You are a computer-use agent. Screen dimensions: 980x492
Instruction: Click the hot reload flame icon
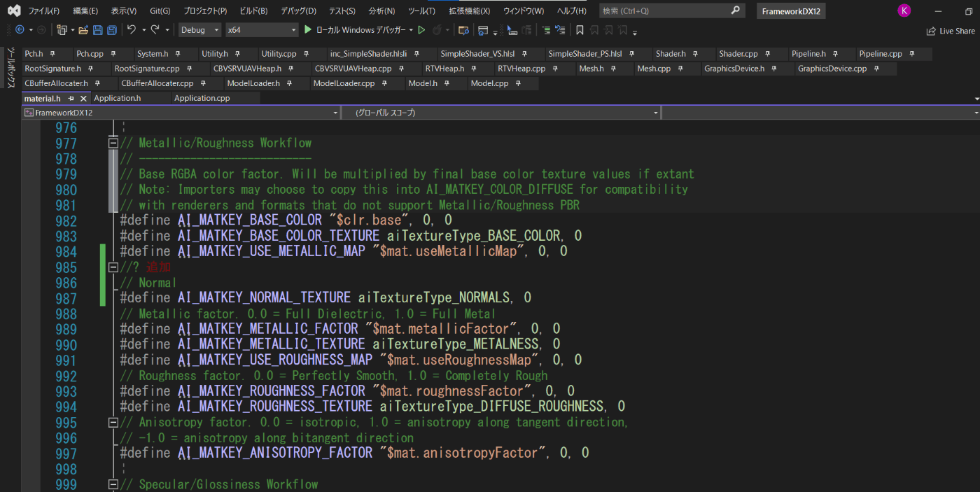(x=437, y=29)
